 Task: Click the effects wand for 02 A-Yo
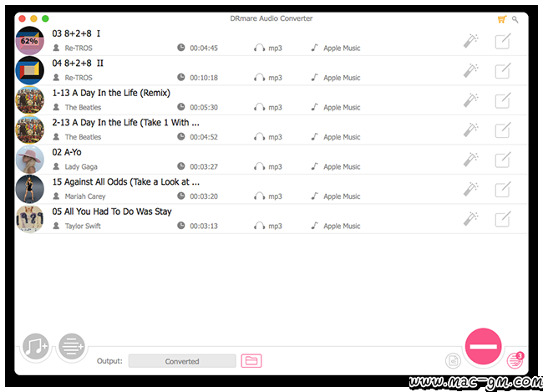pyautogui.click(x=471, y=160)
